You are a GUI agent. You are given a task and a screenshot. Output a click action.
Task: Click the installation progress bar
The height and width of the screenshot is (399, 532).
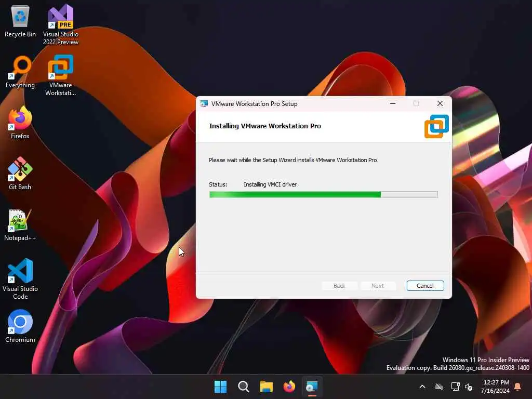pos(323,194)
